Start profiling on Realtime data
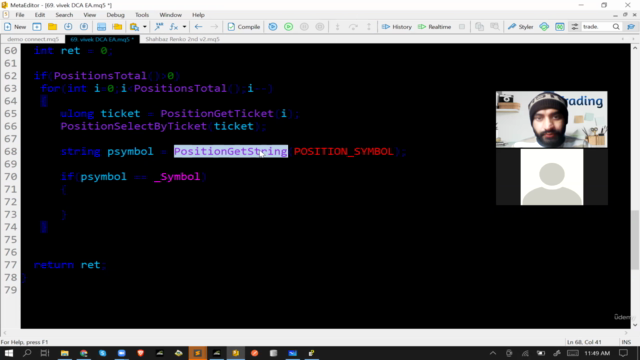This screenshot has width=640, height=360. click(x=435, y=27)
